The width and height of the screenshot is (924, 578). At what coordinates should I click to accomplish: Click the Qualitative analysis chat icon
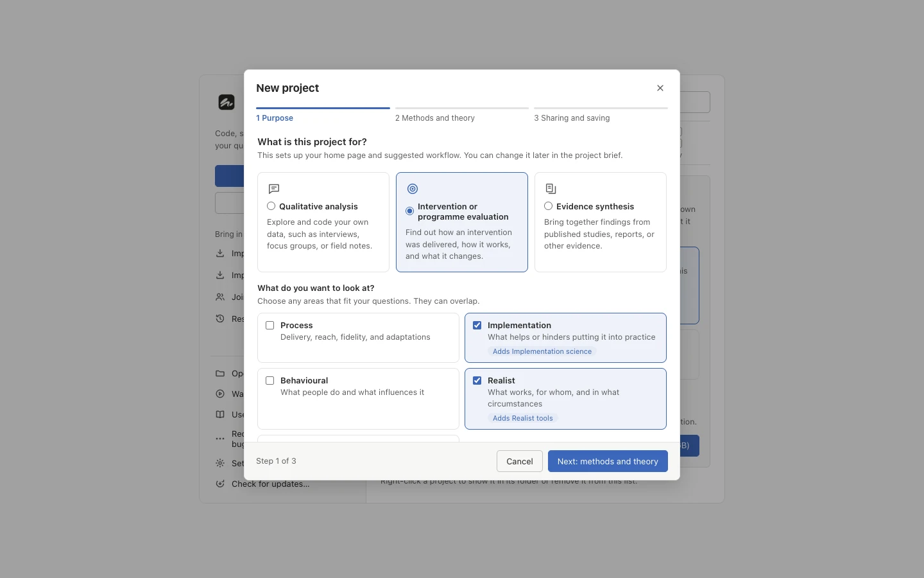pyautogui.click(x=274, y=189)
